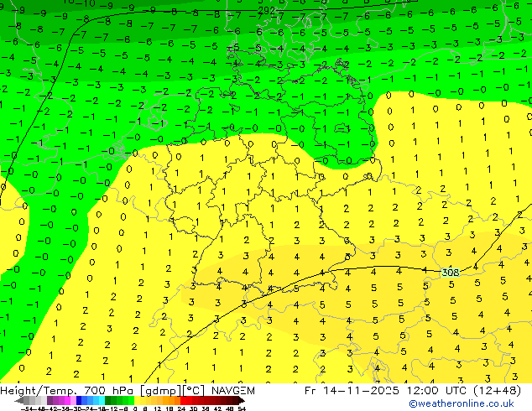Pick the cyan swatch in the temperature legend
Viewport: 532px width, 411px height.
click(x=102, y=400)
